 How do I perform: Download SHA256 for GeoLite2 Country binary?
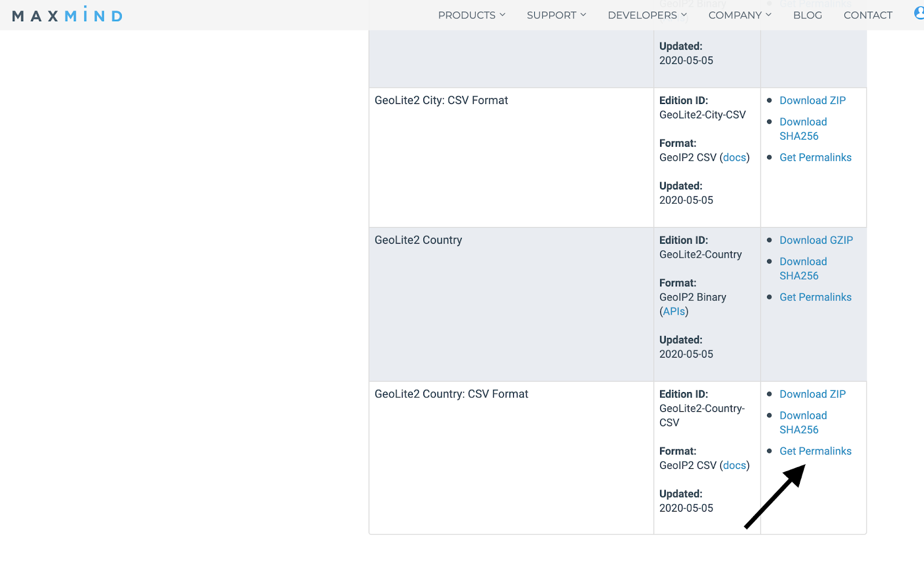(x=803, y=269)
